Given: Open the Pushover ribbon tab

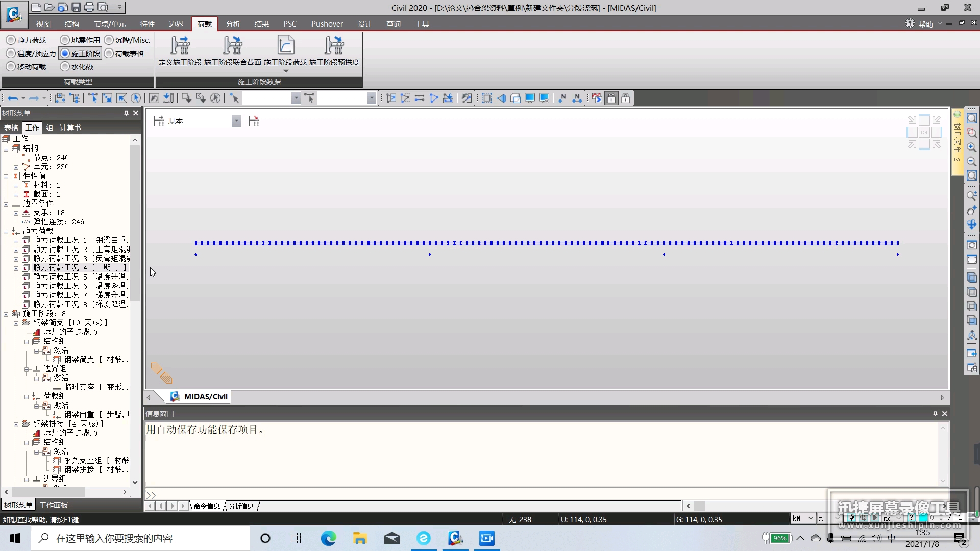Looking at the screenshot, I should coord(327,24).
